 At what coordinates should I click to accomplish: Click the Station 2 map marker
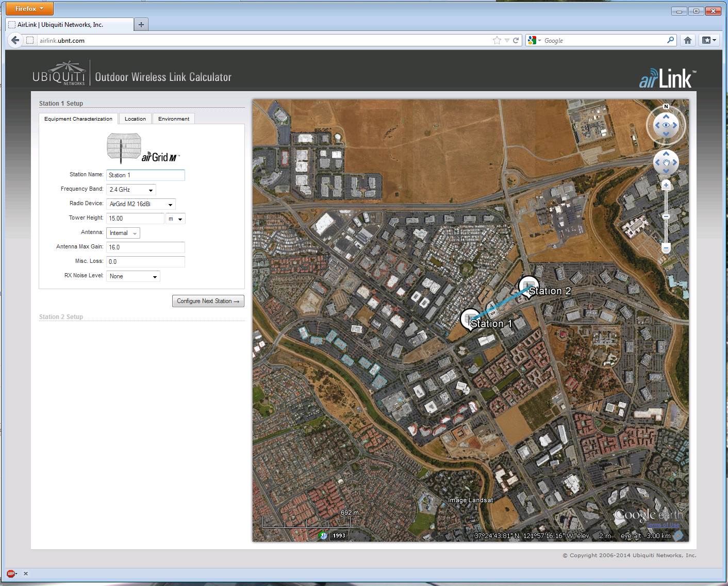point(528,286)
